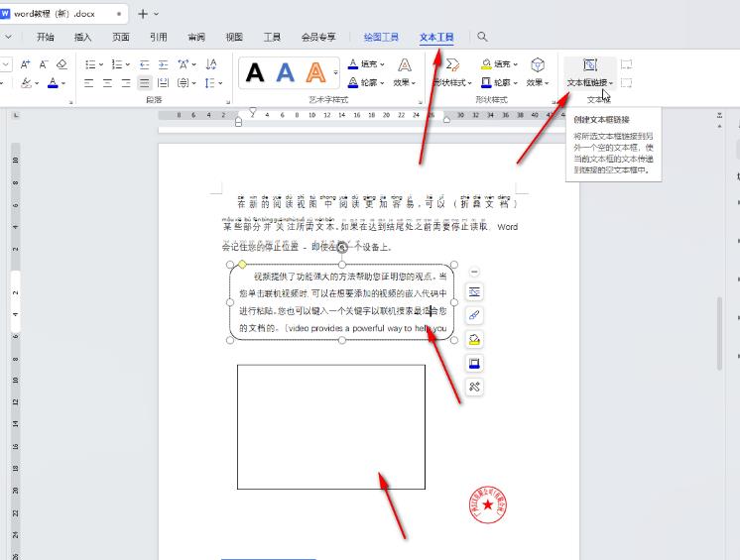Expand line spacing dropdown arrow
740x560 pixels.
220,83
